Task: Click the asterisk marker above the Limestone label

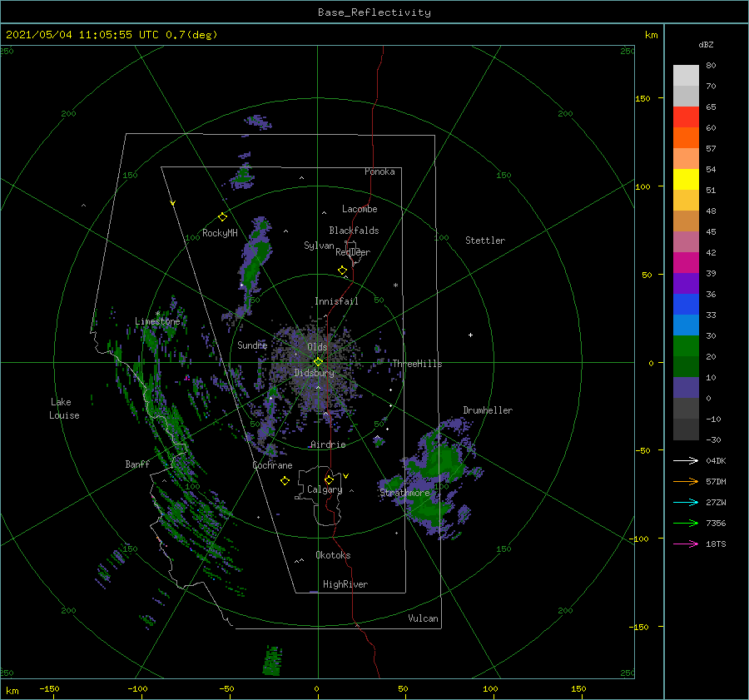Action: coord(157,314)
